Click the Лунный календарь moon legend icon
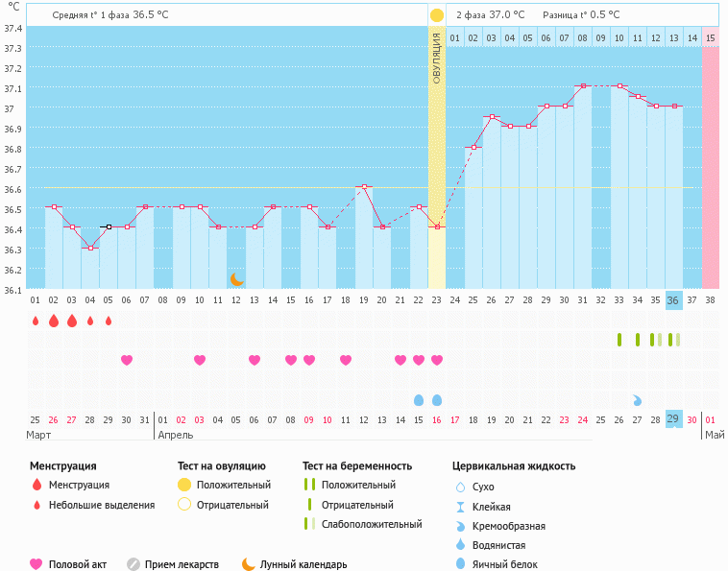This screenshot has width=728, height=571. click(249, 564)
